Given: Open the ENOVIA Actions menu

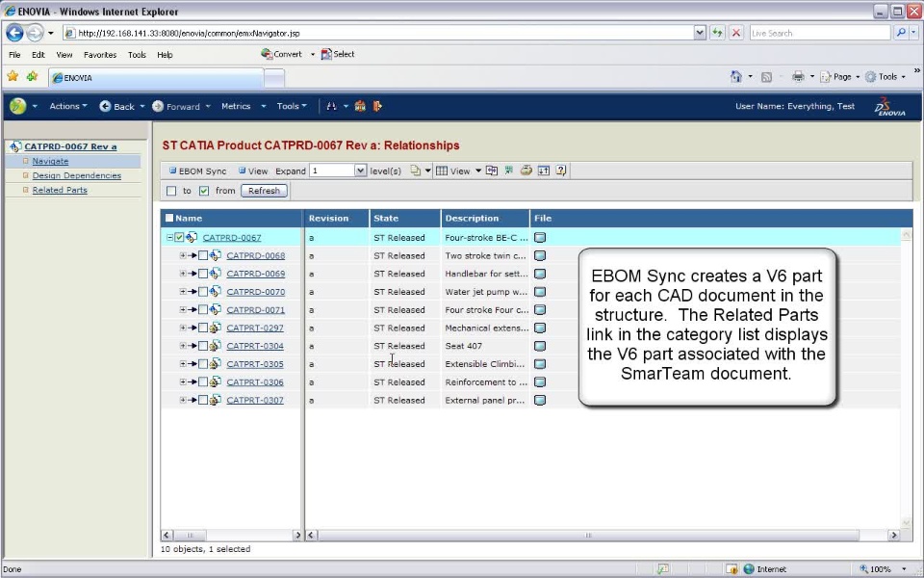Looking at the screenshot, I should point(67,106).
